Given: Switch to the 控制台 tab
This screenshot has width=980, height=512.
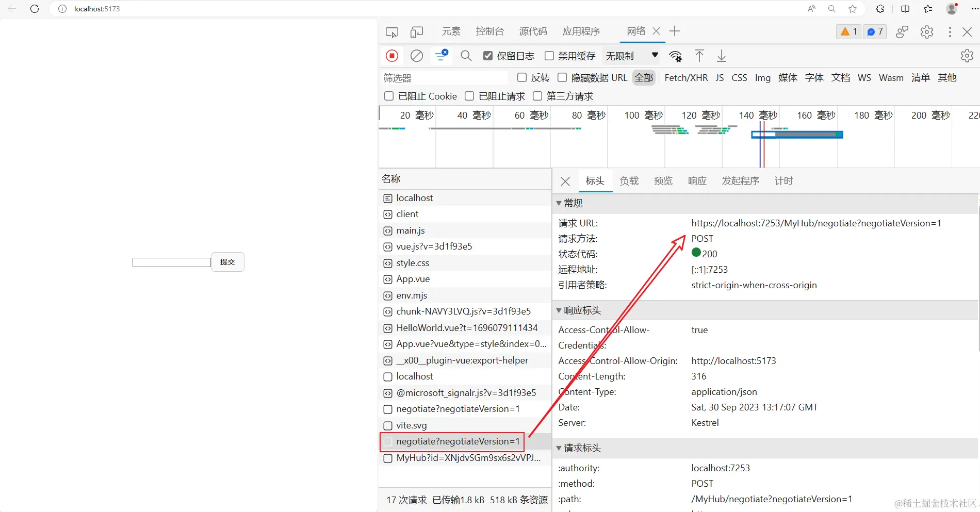Looking at the screenshot, I should pyautogui.click(x=489, y=31).
